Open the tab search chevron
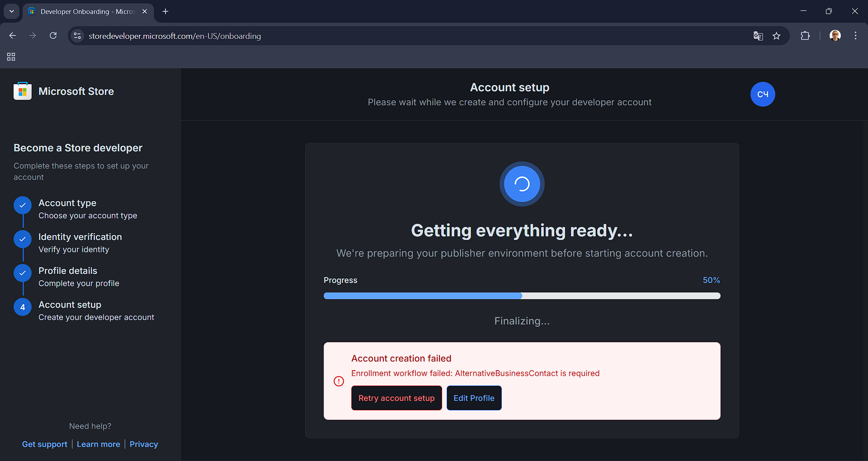The image size is (868, 461). point(11,11)
